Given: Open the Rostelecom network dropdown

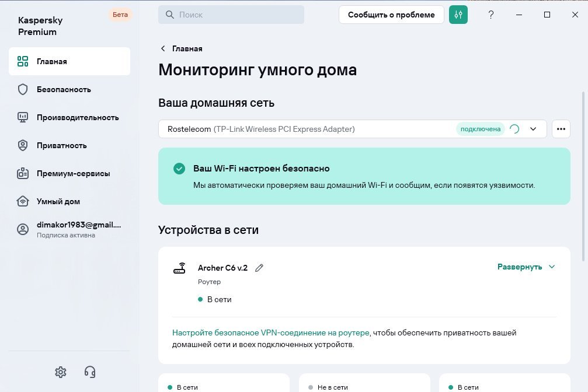Looking at the screenshot, I should tap(353, 129).
